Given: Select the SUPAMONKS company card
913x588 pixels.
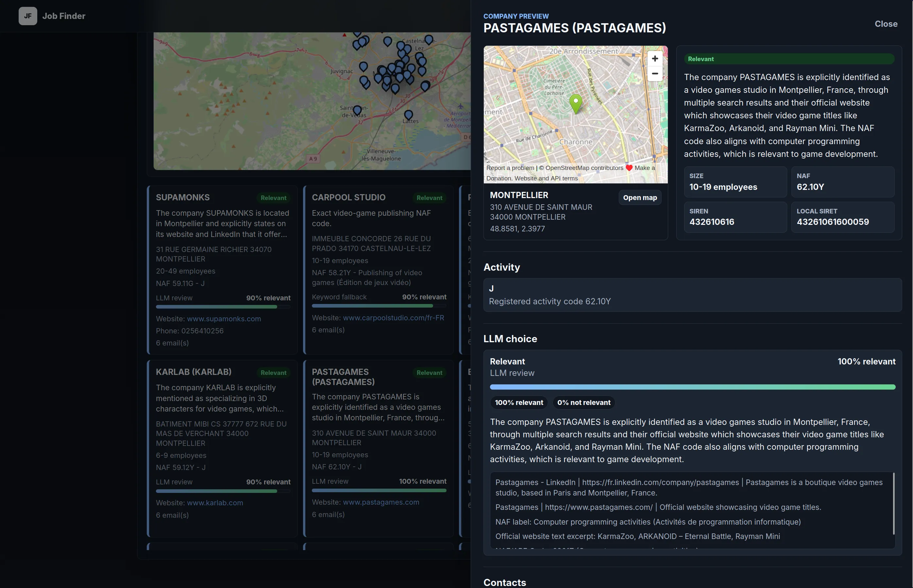Looking at the screenshot, I should [222, 270].
